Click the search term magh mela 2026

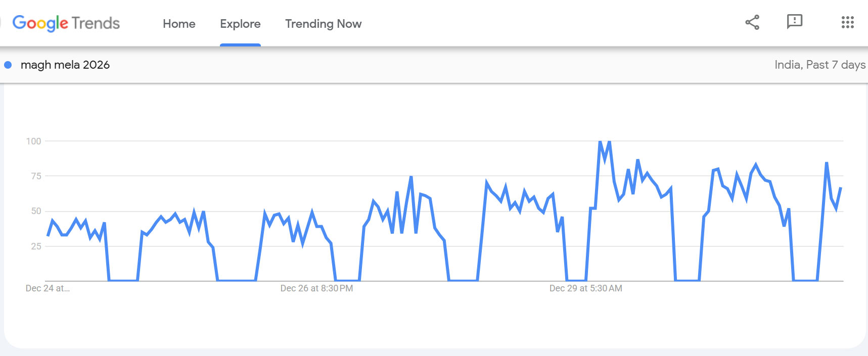pos(66,65)
